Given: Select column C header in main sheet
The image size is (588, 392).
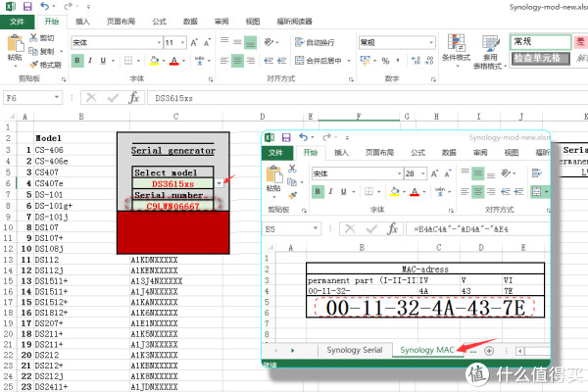Looking at the screenshot, I should tap(175, 117).
